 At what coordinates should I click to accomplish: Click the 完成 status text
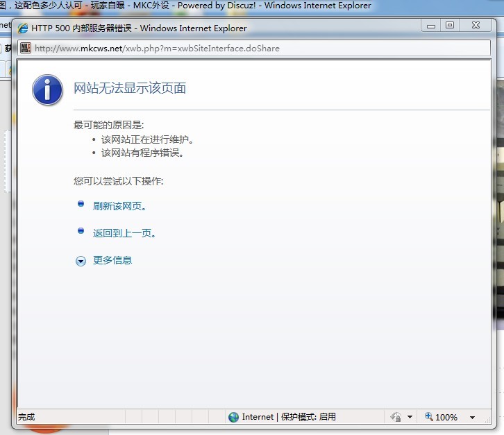tap(26, 417)
